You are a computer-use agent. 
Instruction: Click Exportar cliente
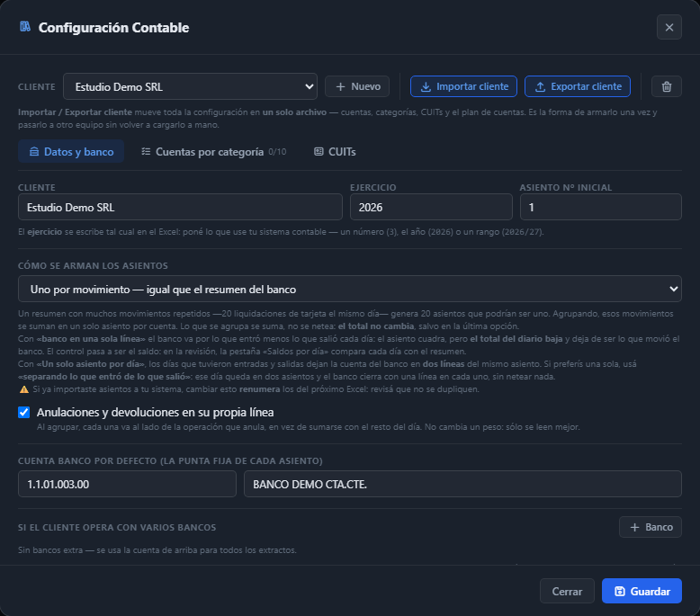coord(578,86)
